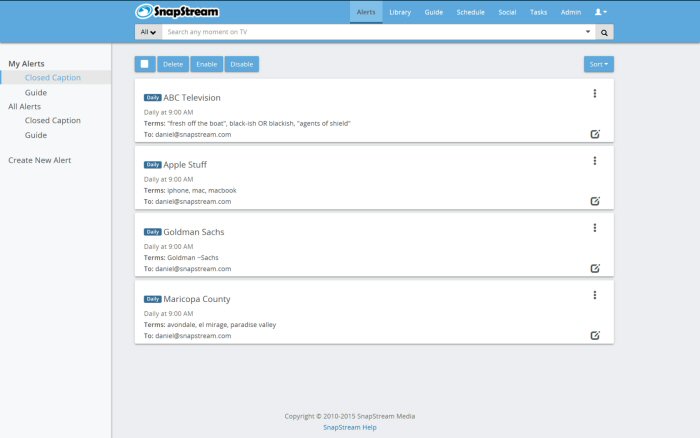
Task: Click the search magnifier button
Action: point(604,32)
